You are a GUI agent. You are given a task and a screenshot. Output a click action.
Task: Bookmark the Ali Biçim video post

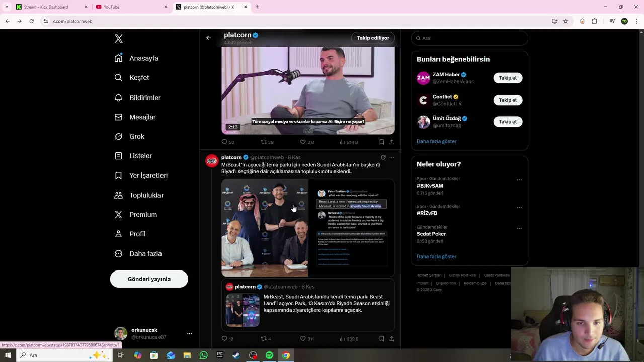click(x=381, y=142)
